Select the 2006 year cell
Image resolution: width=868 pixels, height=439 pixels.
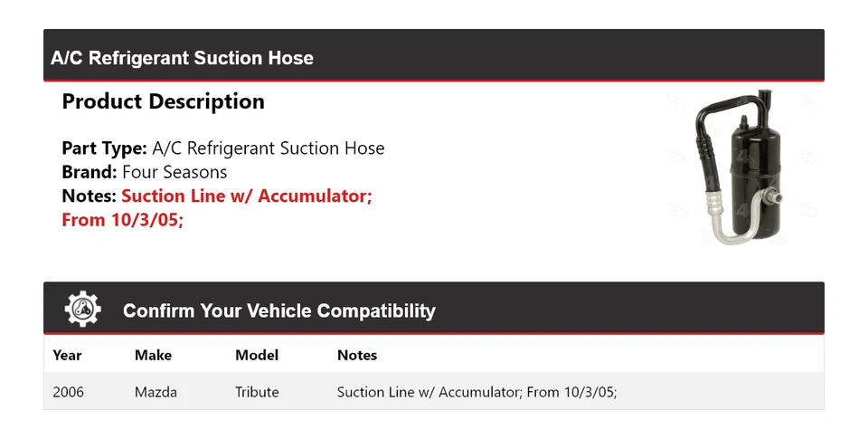[x=69, y=392]
